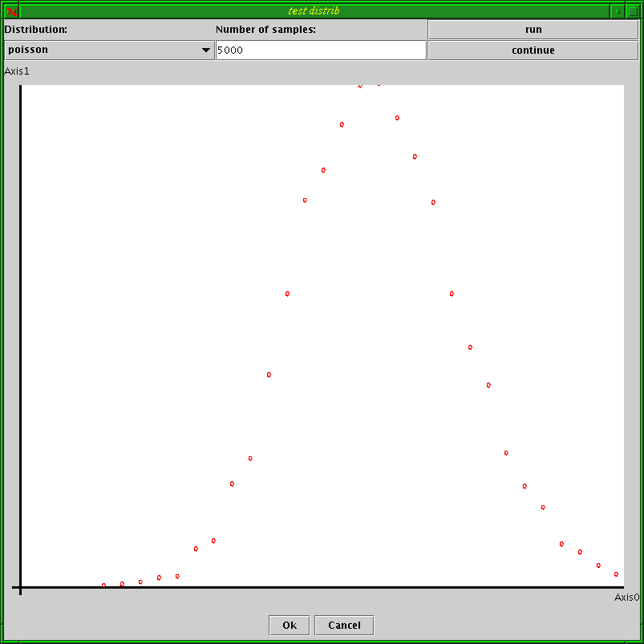Confirm with the Ok button
644x644 pixels.
coord(290,626)
